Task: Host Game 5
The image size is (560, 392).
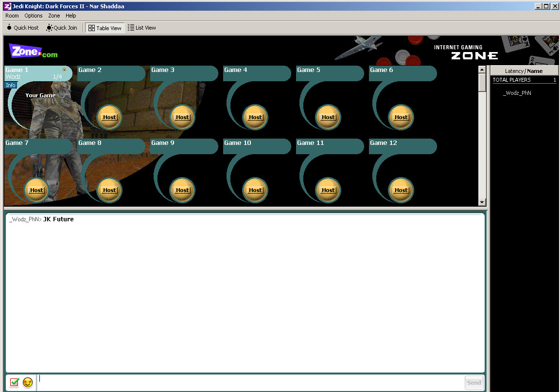Action: tap(328, 117)
